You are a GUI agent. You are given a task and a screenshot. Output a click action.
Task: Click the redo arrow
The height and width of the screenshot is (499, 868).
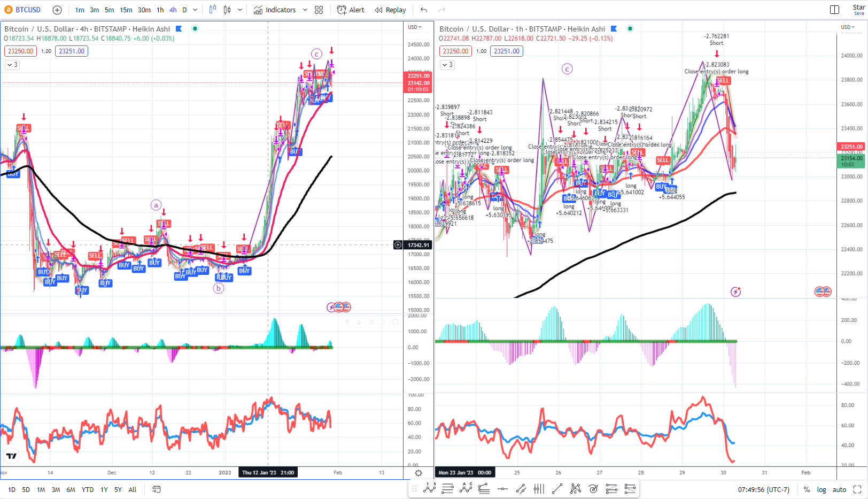(442, 10)
